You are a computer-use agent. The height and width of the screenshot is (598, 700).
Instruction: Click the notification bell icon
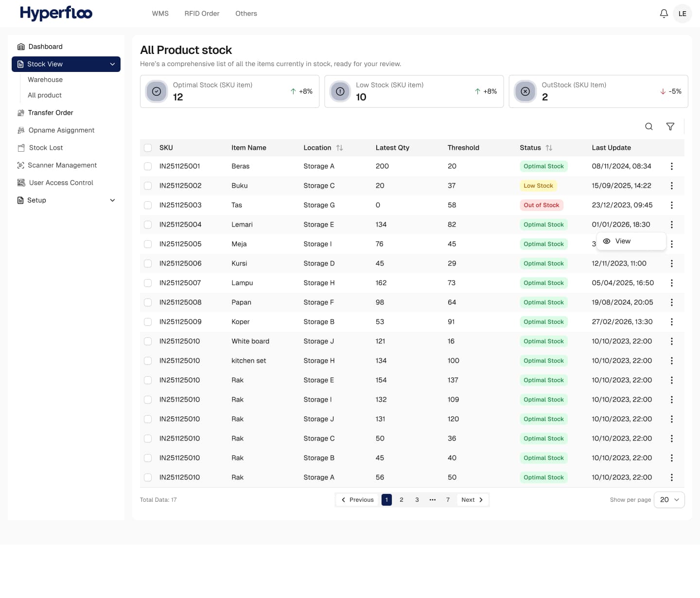[664, 13]
